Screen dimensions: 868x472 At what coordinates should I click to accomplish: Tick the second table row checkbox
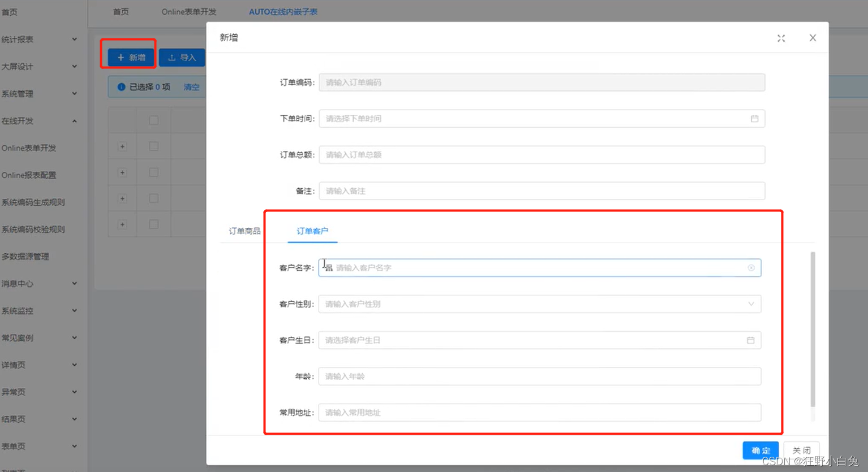click(153, 172)
